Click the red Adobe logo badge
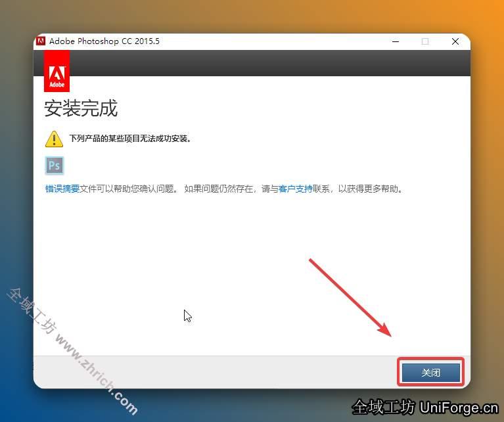The height and width of the screenshot is (422, 504). click(57, 71)
